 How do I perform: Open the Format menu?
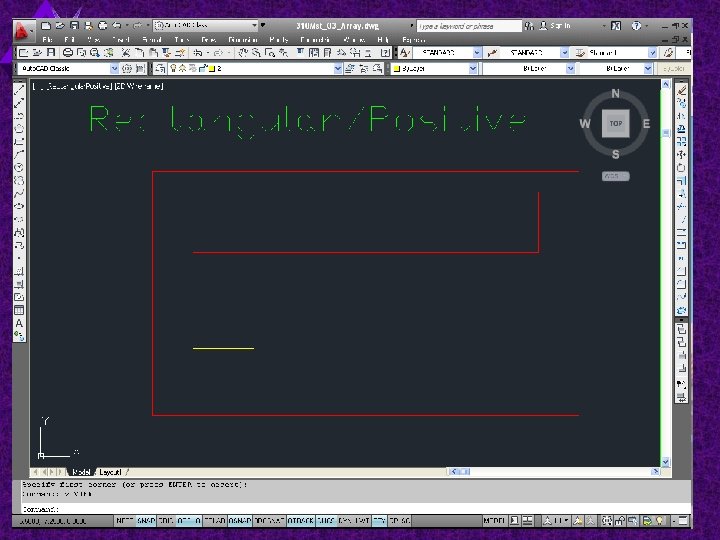pos(152,39)
